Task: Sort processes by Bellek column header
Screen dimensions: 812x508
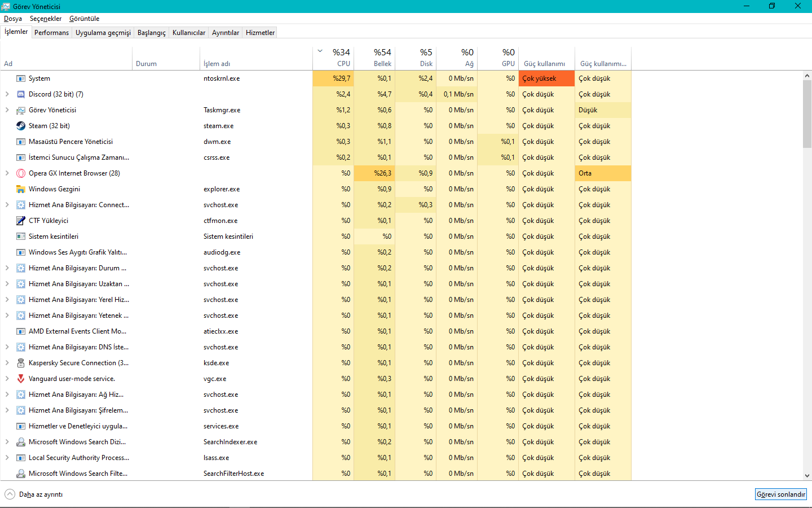Action: click(375, 58)
